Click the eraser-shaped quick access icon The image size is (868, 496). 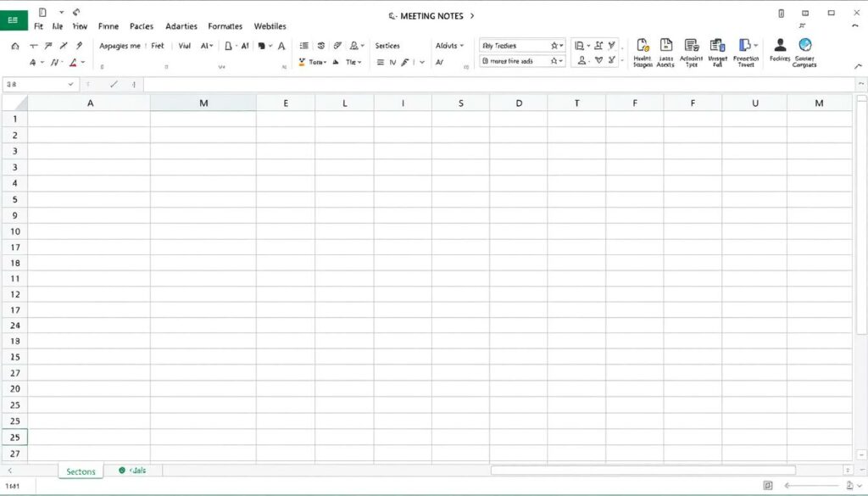76,12
